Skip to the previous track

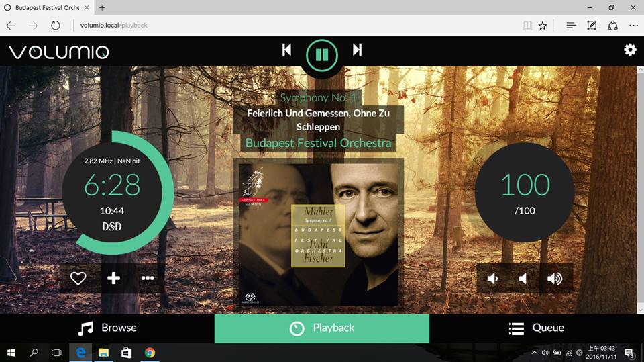tap(286, 50)
